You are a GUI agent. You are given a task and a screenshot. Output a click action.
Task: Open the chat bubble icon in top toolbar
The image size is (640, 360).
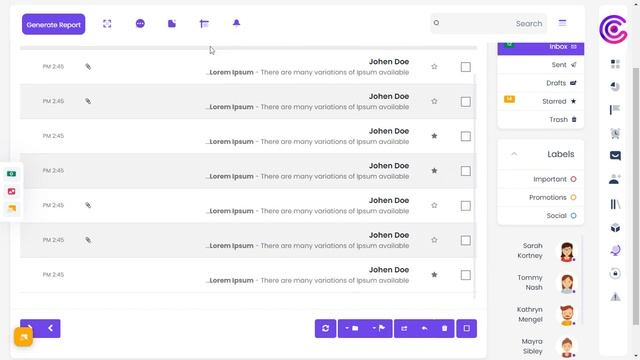tap(140, 24)
